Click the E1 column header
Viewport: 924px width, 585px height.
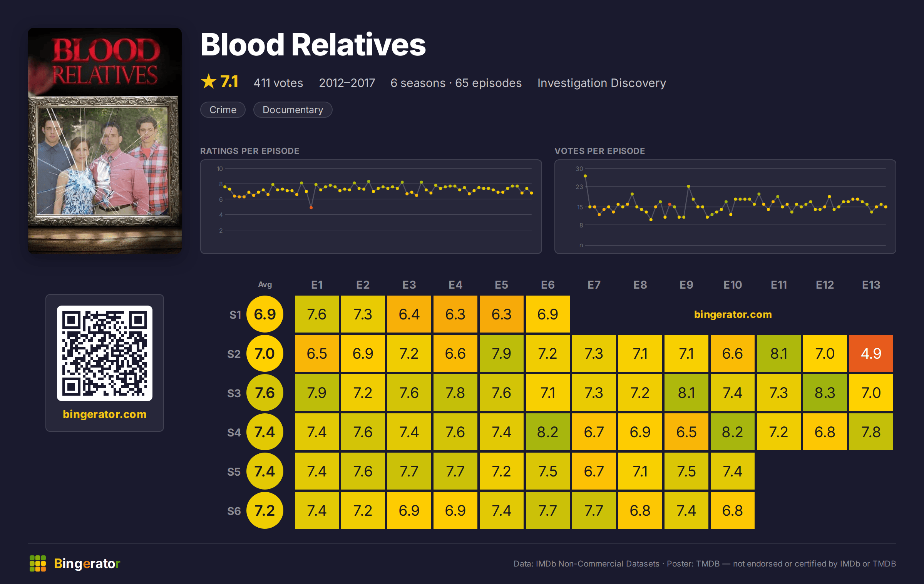pos(317,285)
